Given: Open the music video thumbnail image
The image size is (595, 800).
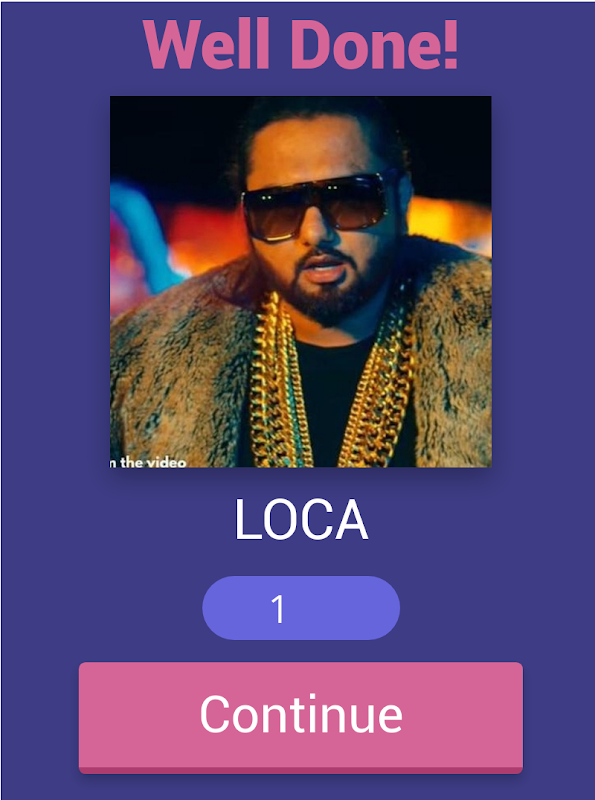Looking at the screenshot, I should (301, 281).
